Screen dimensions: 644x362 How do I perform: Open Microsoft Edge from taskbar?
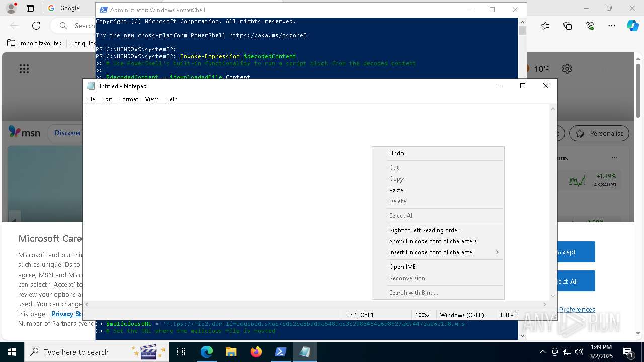point(207,352)
